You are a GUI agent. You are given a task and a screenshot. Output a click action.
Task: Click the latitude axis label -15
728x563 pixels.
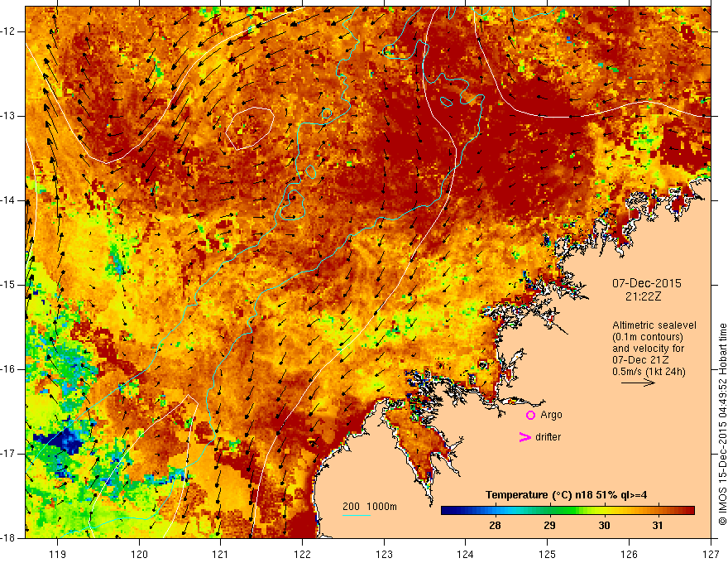pos(9,285)
